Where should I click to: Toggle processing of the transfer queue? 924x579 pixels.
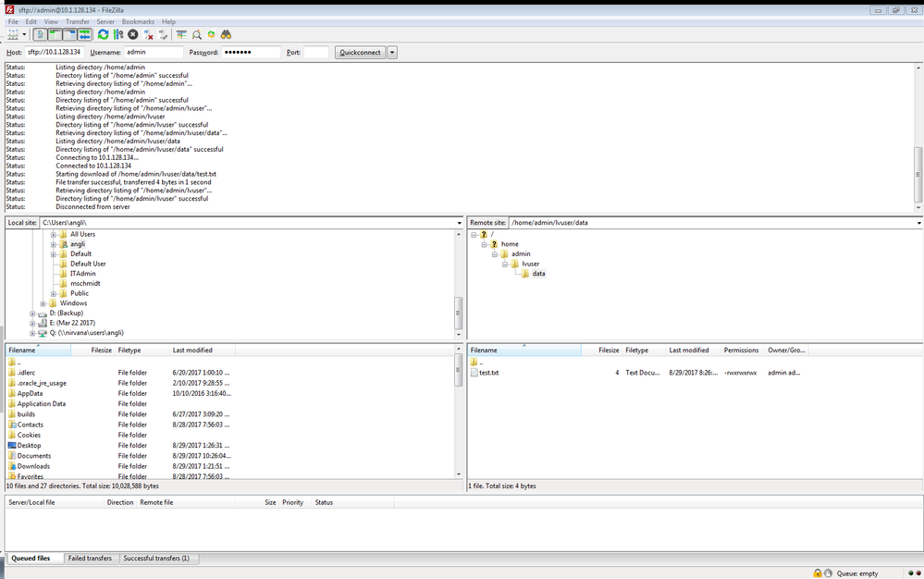(118, 35)
